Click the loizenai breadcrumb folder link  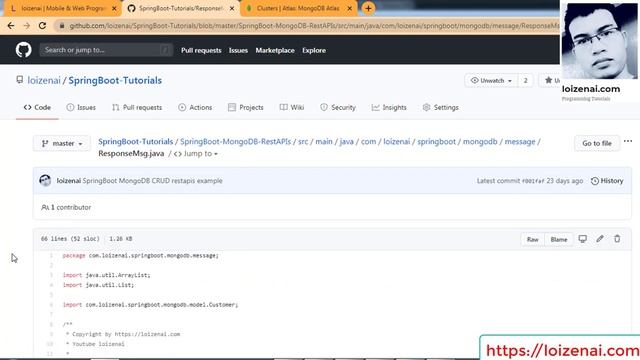(396, 142)
